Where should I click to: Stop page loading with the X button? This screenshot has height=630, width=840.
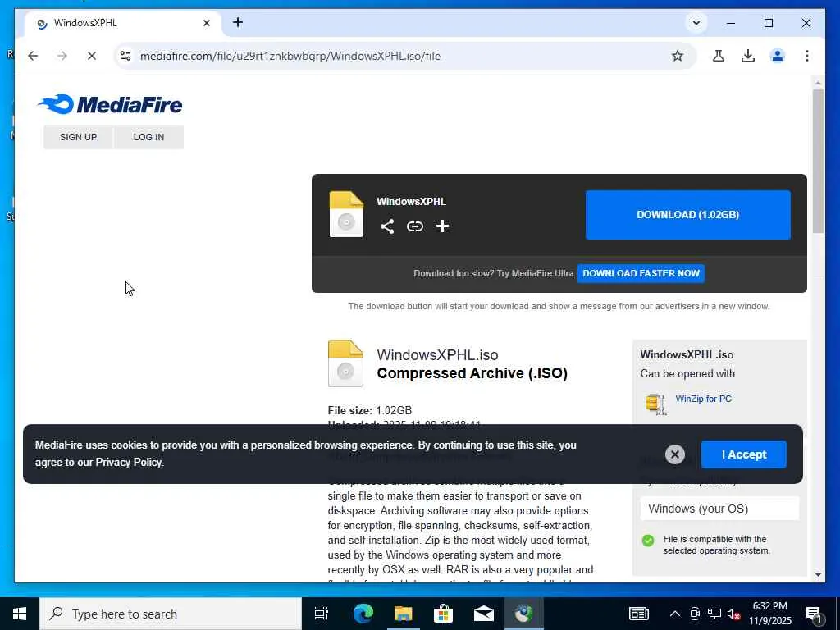(92, 56)
